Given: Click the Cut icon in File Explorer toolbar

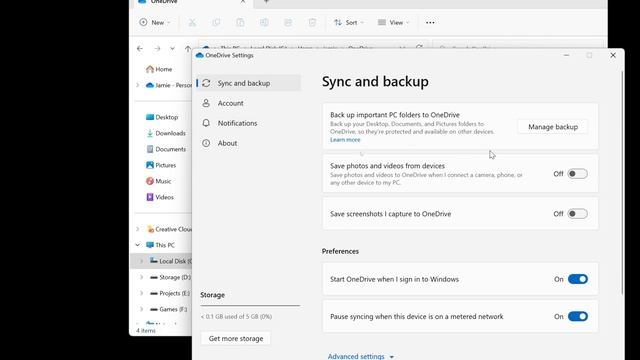Looking at the screenshot, I should click(x=192, y=22).
